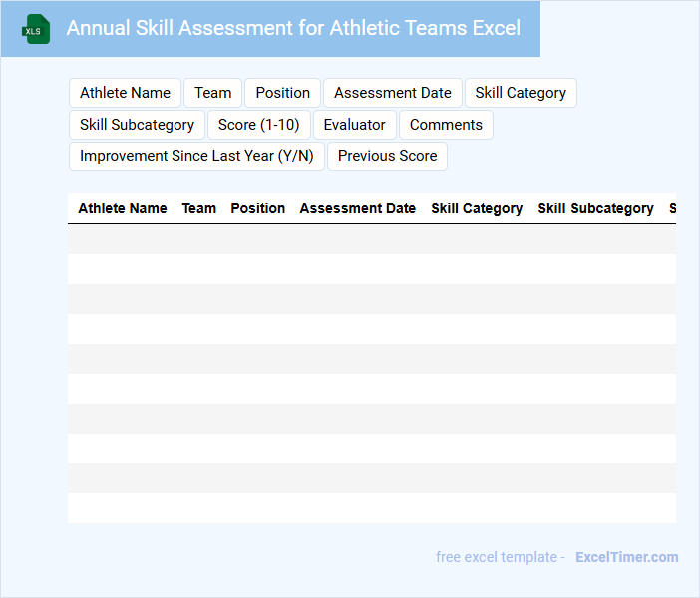Click the Position tag chip
The image size is (700, 598).
282,93
